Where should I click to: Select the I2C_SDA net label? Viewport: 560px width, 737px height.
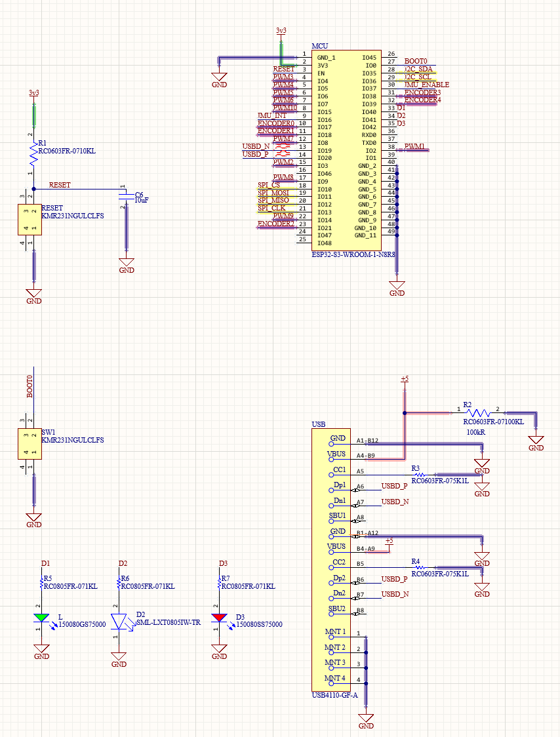[x=418, y=69]
